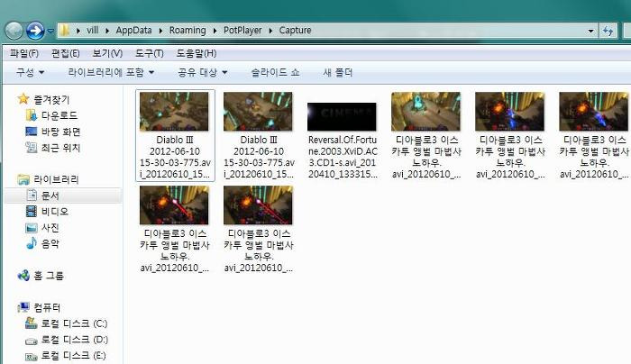Click the first Diablo III 2012-06-10 file name

pos(175,157)
